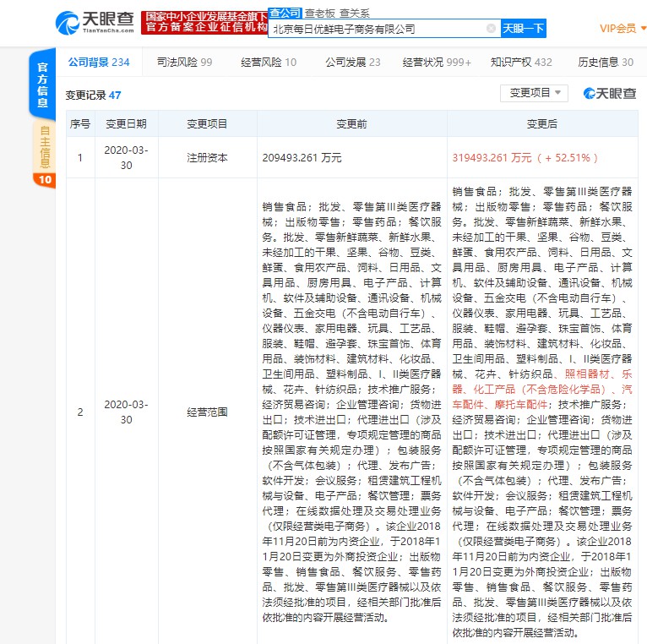
Task: Click row 1 date 2020-03-30
Action: [126, 158]
